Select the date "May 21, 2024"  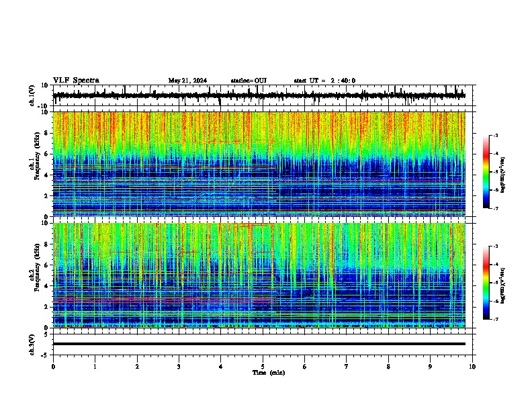point(187,81)
